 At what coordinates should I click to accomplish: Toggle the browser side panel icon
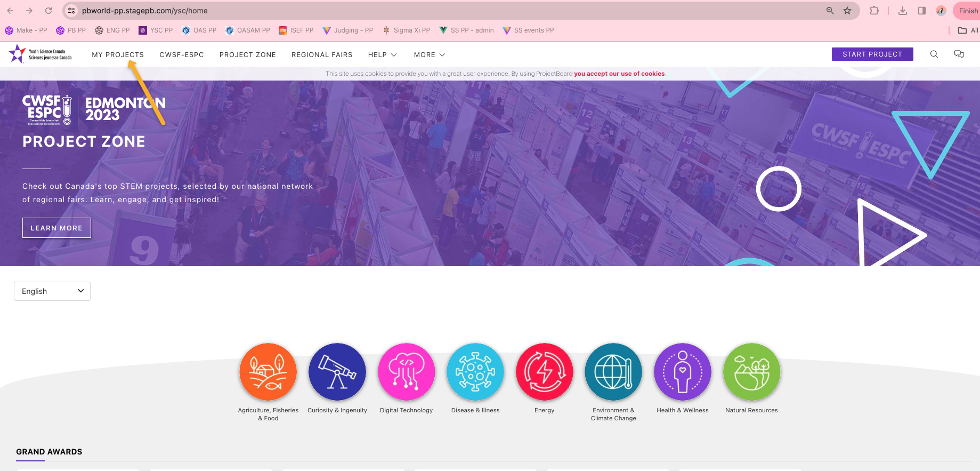coord(922,11)
